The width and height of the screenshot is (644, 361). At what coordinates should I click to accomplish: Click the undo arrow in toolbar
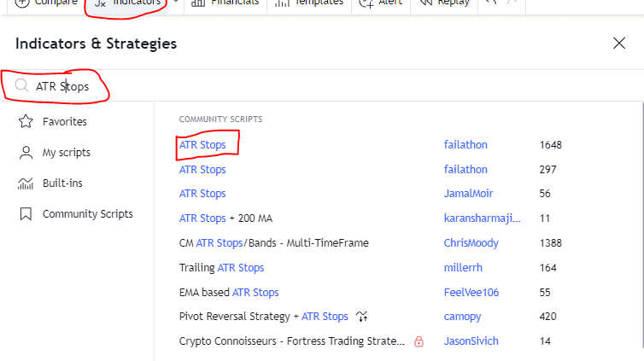[489, 3]
